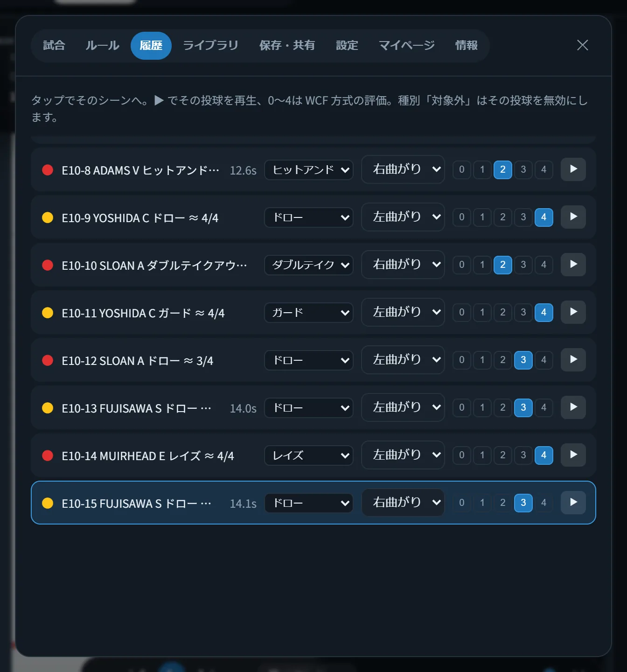Rate E10-12 SLOAN A shot as 4

click(543, 360)
